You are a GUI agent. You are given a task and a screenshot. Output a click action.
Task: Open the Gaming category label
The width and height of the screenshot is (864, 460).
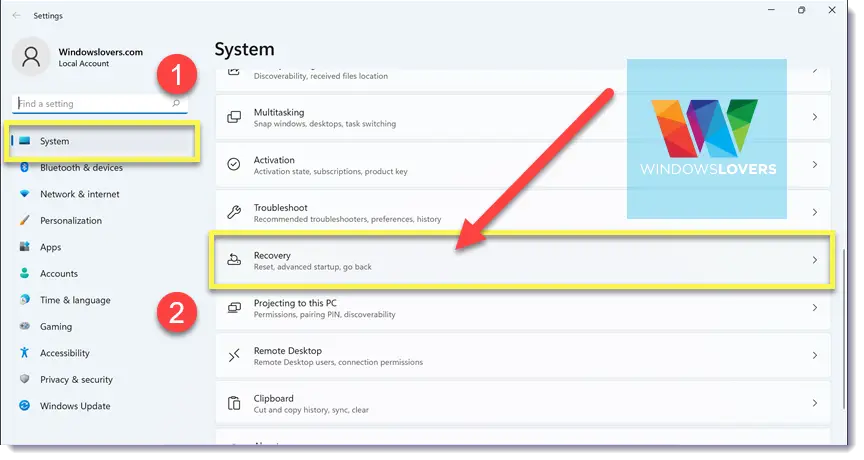56,327
